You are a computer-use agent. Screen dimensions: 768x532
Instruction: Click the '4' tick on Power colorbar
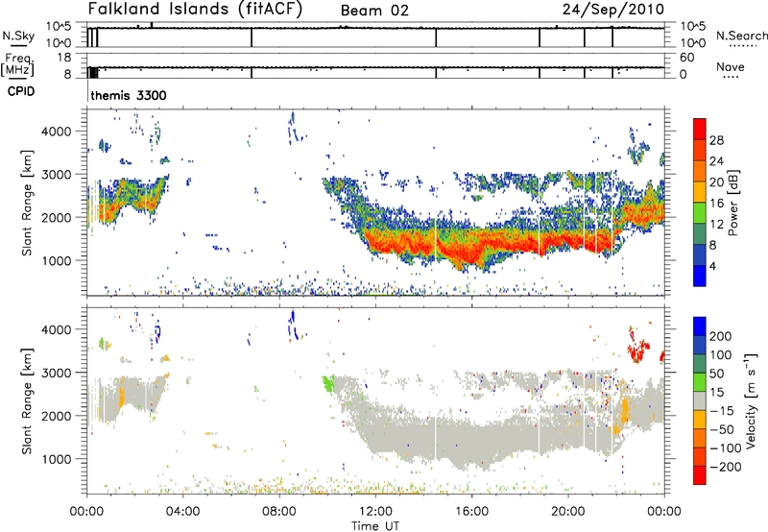click(x=713, y=266)
